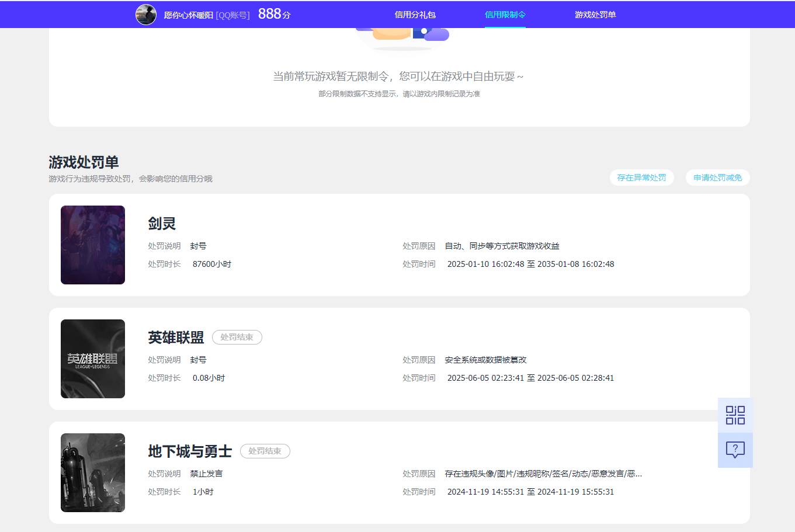Click the 英雄联盟 game cover image
This screenshot has width=795, height=532.
click(92, 358)
